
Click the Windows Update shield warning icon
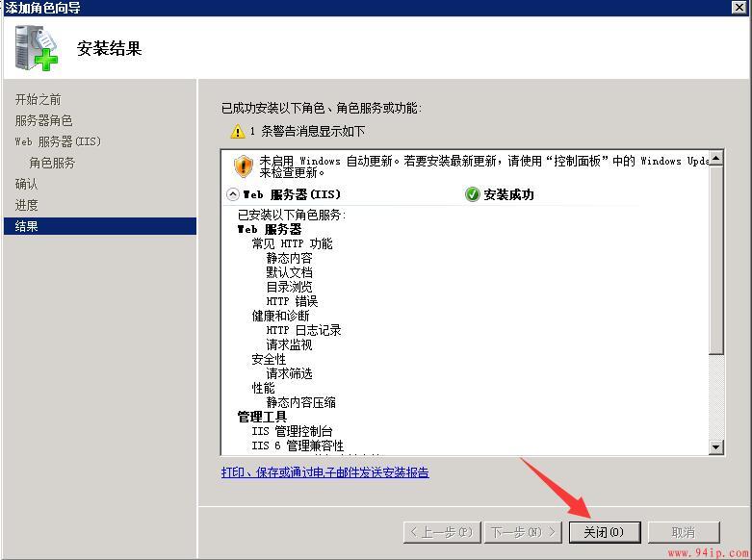tap(244, 166)
